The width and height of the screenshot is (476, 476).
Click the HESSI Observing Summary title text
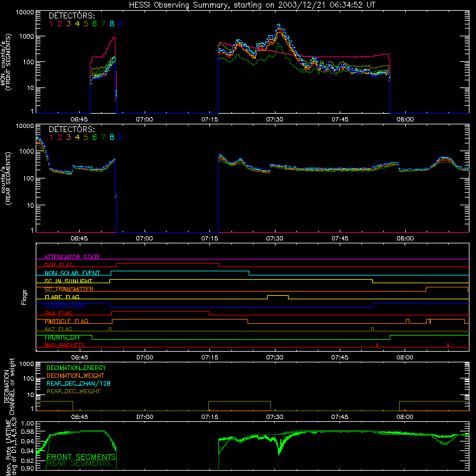[x=252, y=5]
